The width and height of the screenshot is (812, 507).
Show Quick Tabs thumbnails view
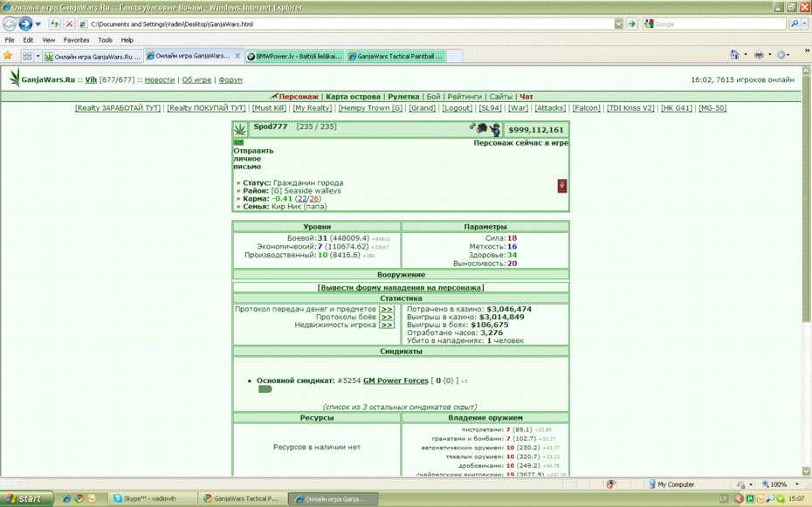(27, 56)
